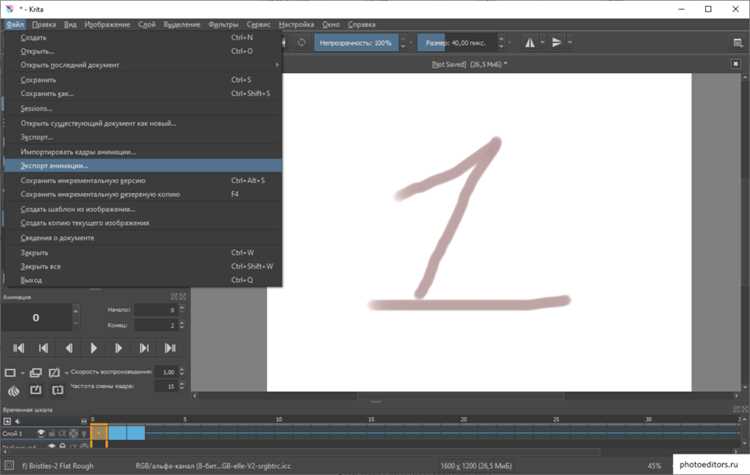Open workspace chooser icon at right

738,43
